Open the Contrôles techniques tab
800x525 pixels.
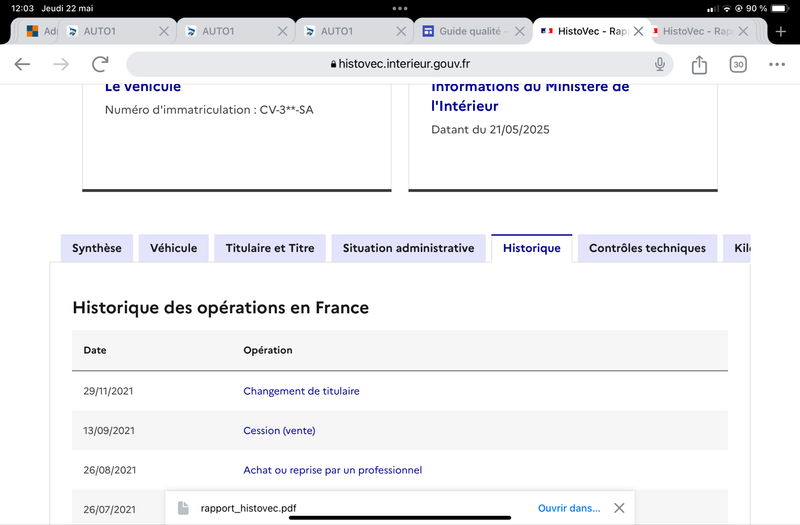(x=647, y=248)
